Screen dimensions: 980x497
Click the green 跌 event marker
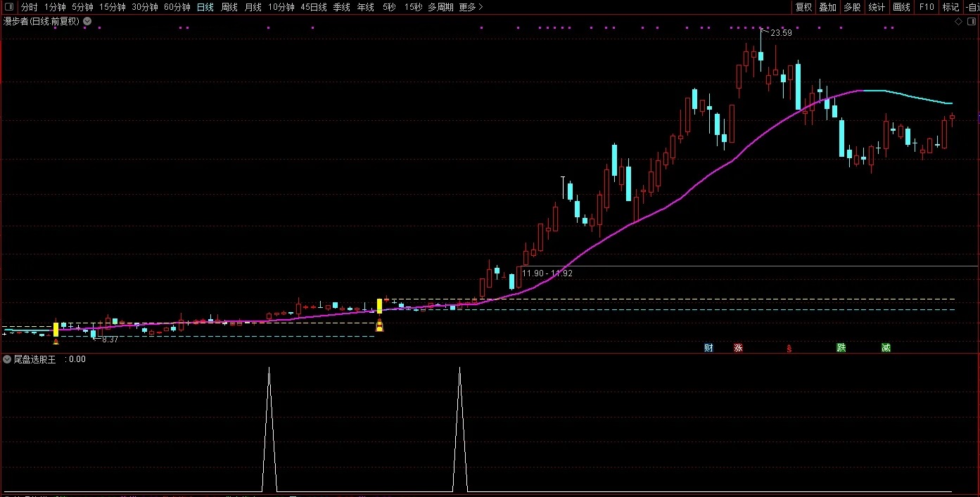[841, 348]
